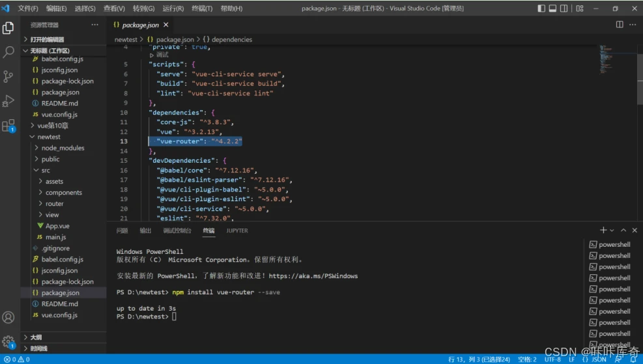Switch to the 输出 panel tab
The width and height of the screenshot is (643, 364).
click(145, 231)
